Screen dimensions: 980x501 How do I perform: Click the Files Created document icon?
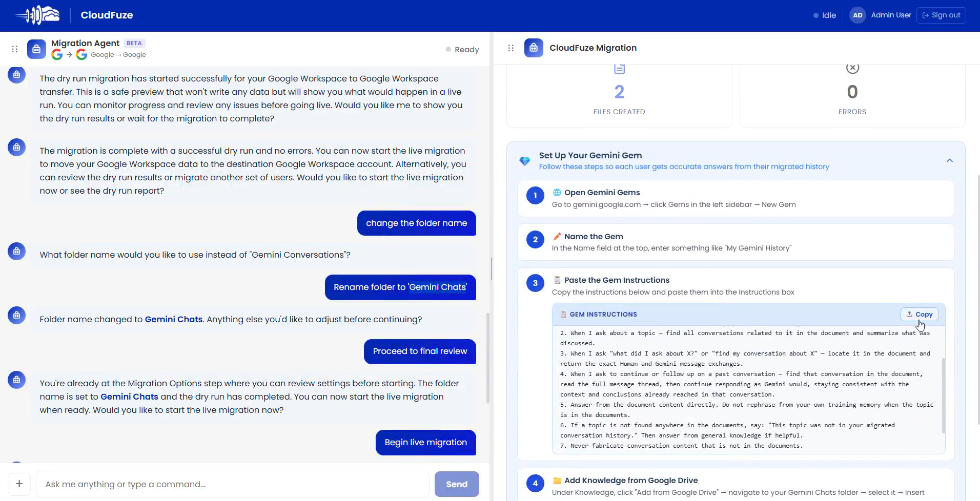(619, 69)
